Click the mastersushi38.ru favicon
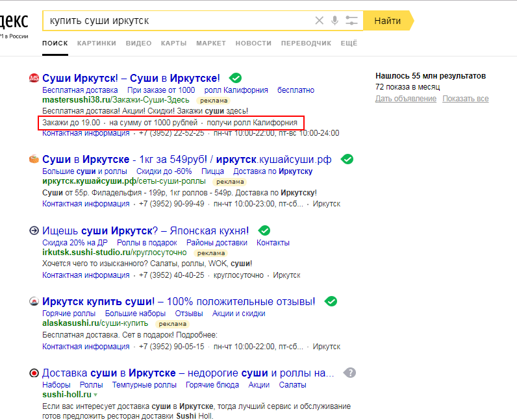Viewport: 517px width, 420px height. [34, 78]
